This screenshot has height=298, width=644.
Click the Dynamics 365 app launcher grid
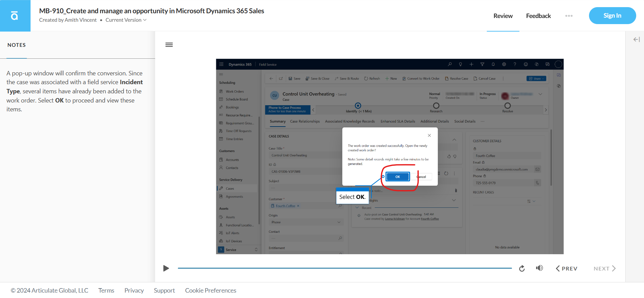[x=221, y=64]
